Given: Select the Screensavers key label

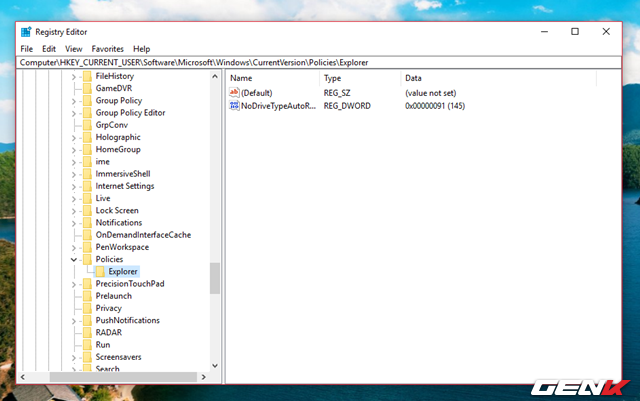Looking at the screenshot, I should [x=118, y=357].
